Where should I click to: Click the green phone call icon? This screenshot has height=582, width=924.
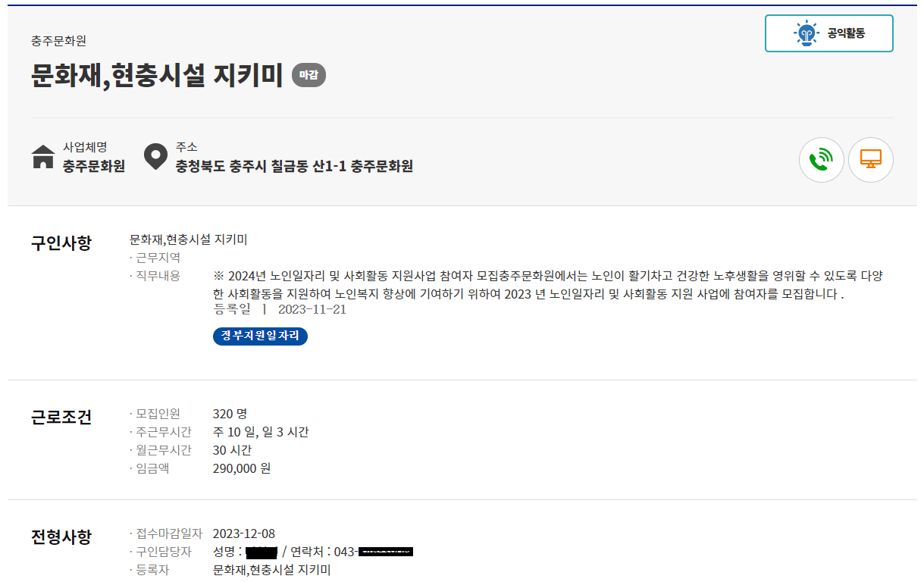pos(821,160)
